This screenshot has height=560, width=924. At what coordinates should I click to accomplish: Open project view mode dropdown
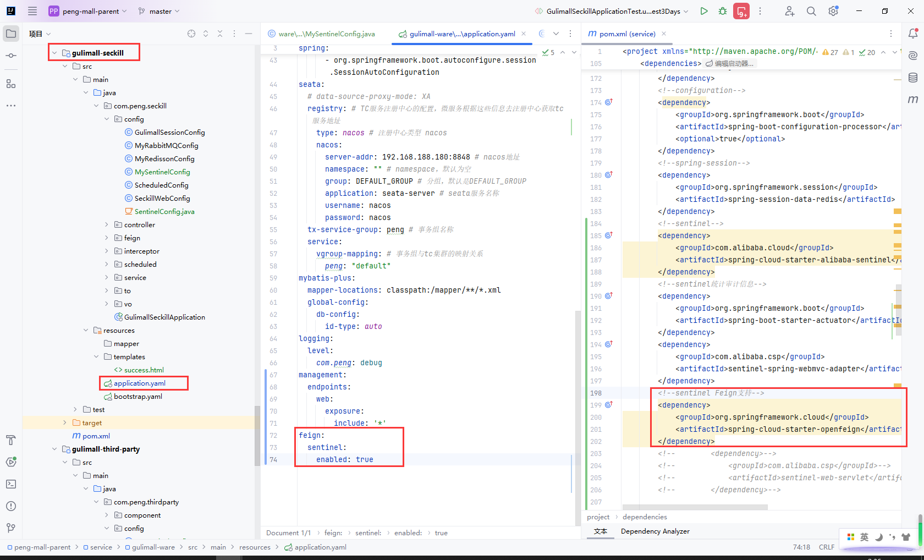click(x=40, y=34)
